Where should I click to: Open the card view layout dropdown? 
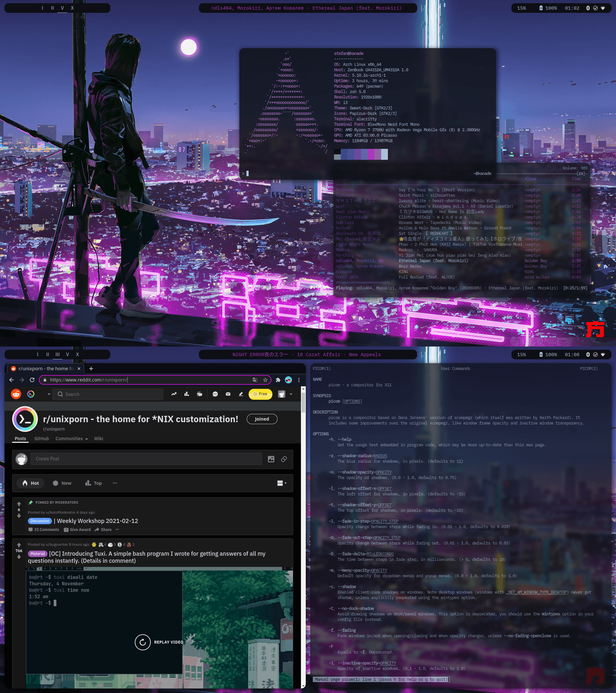(282, 483)
